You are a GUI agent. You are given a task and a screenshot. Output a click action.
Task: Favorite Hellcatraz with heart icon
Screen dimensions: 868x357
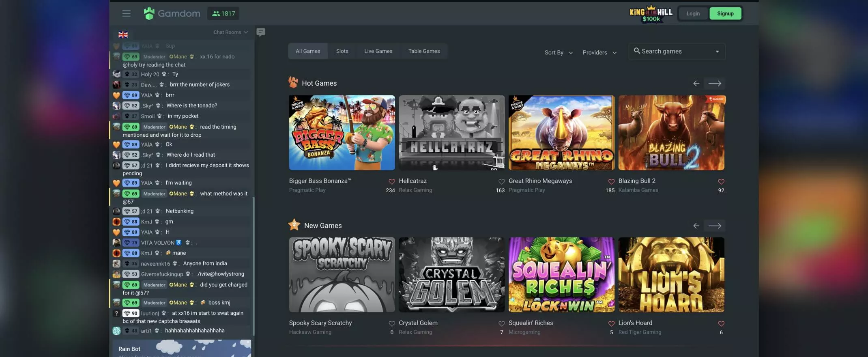(x=501, y=182)
